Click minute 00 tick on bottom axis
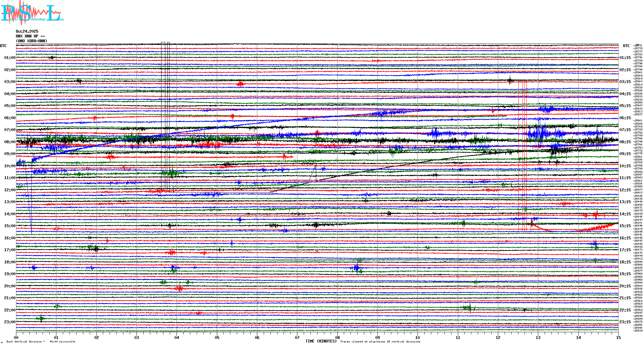 16,337
